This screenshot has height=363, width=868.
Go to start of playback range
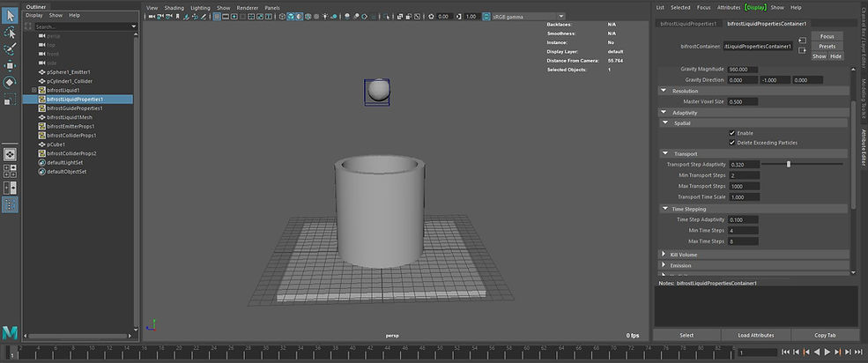tap(785, 352)
